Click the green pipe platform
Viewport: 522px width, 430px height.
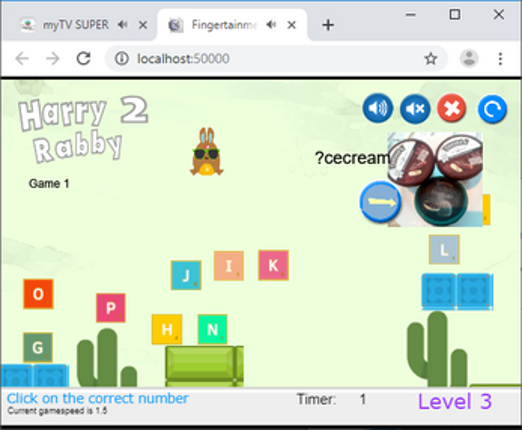pos(205,366)
